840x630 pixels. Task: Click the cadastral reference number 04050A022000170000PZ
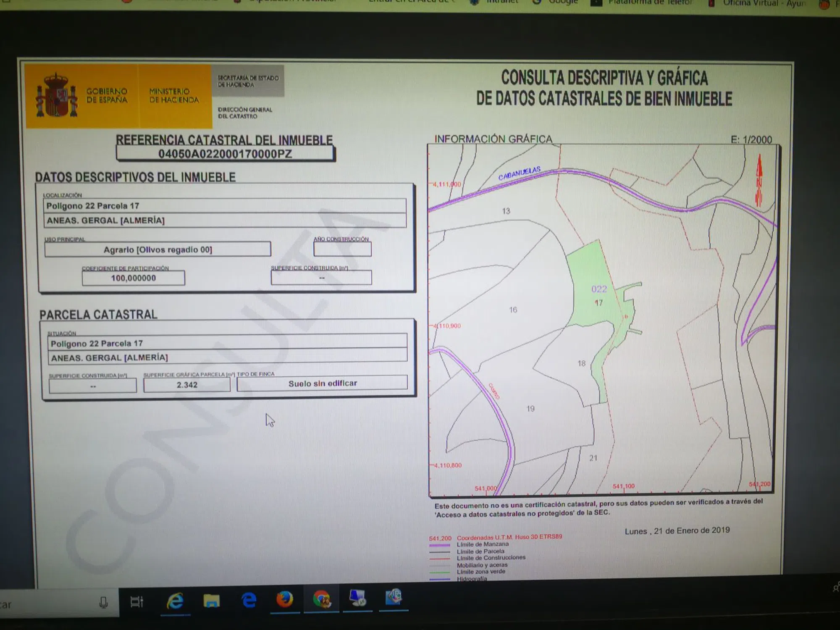(x=225, y=154)
